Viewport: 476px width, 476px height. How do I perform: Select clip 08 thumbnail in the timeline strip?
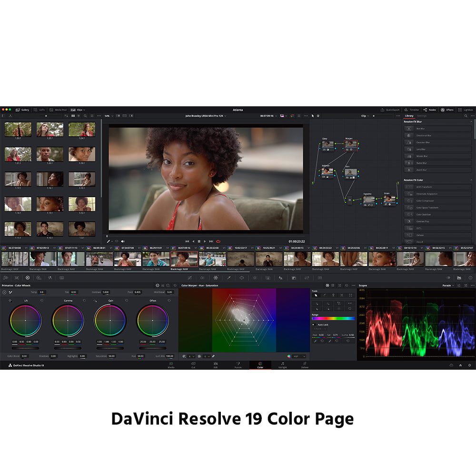click(x=212, y=259)
